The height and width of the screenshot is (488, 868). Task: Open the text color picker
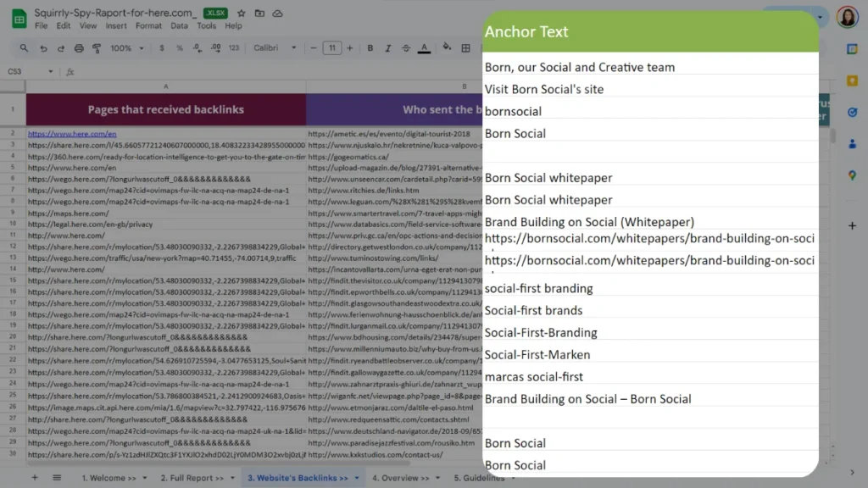pos(424,48)
